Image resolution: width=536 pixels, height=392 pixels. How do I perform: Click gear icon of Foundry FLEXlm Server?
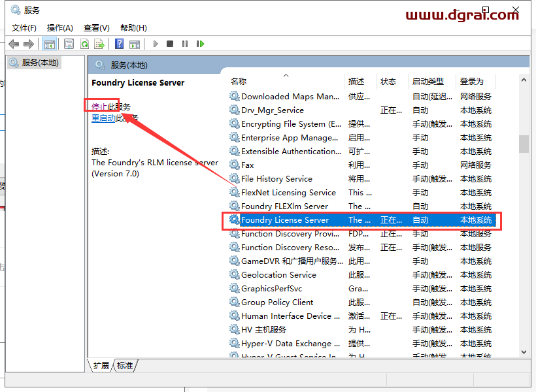[x=235, y=206]
